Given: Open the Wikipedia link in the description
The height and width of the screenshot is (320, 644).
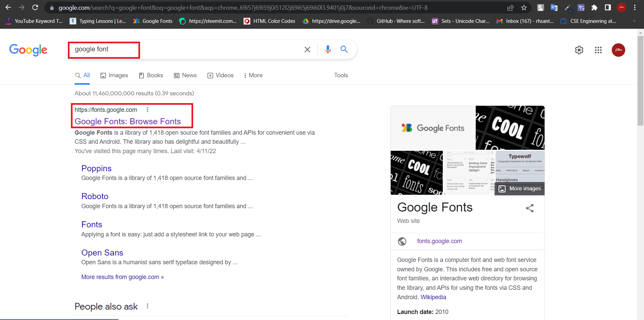Looking at the screenshot, I should pos(433,297).
